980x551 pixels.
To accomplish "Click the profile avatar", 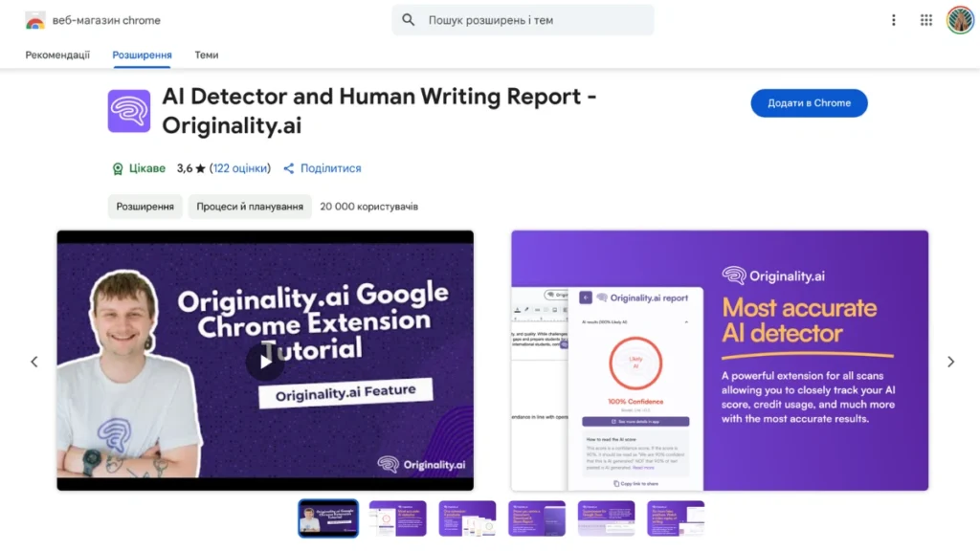I will [x=959, y=19].
